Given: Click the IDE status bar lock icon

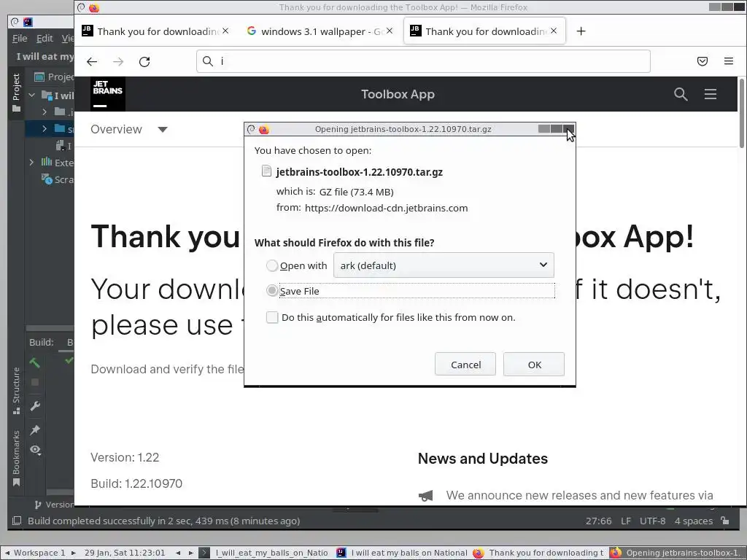Looking at the screenshot, I should click(725, 521).
